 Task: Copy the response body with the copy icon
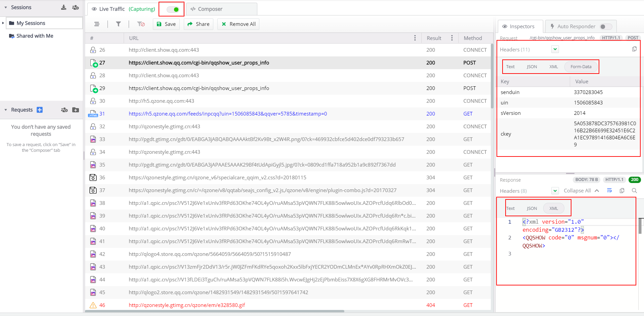pos(622,191)
